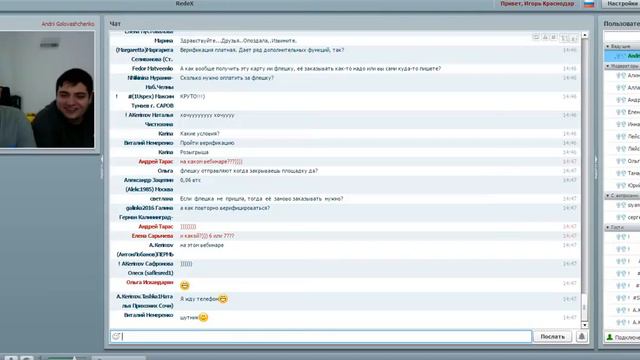Click collapse handle between video and chat panels
This screenshot has width=640, height=360.
[102, 167]
